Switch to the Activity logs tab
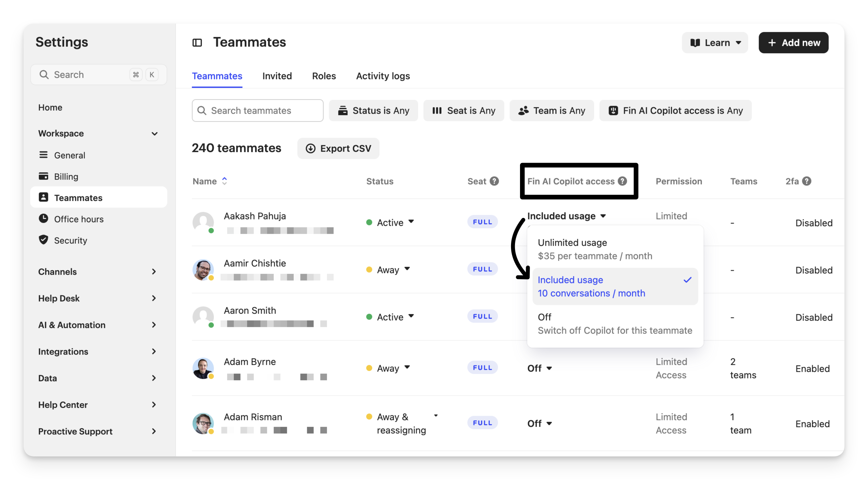This screenshot has width=868, height=480. pos(383,76)
